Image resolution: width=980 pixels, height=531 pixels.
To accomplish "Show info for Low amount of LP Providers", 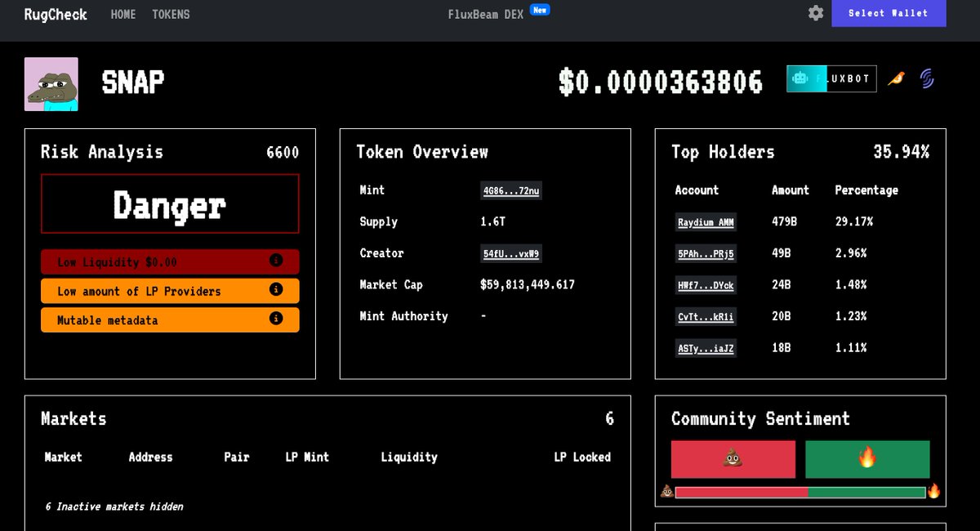I will point(276,289).
